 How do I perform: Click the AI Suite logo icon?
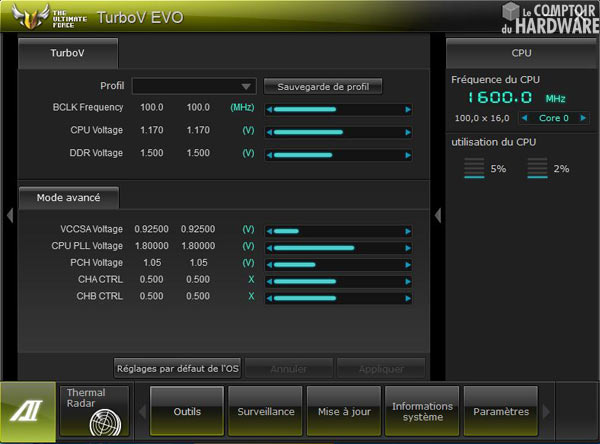pos(28,413)
